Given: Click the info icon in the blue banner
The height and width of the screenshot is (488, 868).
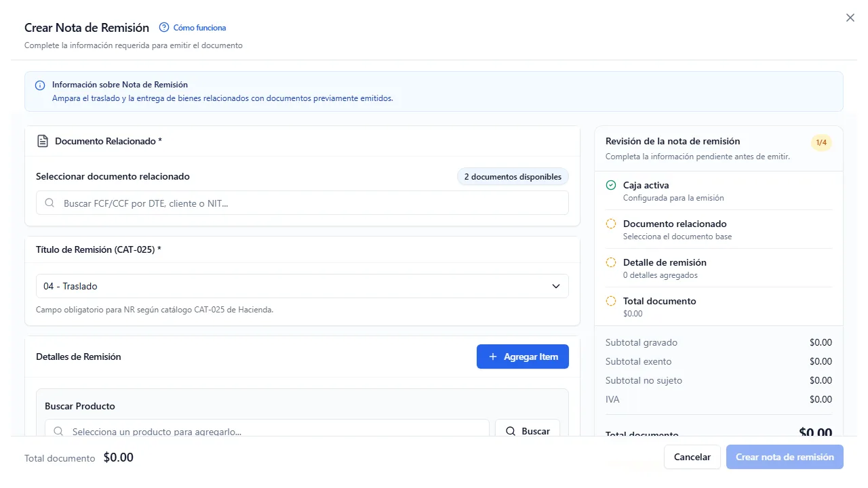Looking at the screenshot, I should pyautogui.click(x=40, y=86).
